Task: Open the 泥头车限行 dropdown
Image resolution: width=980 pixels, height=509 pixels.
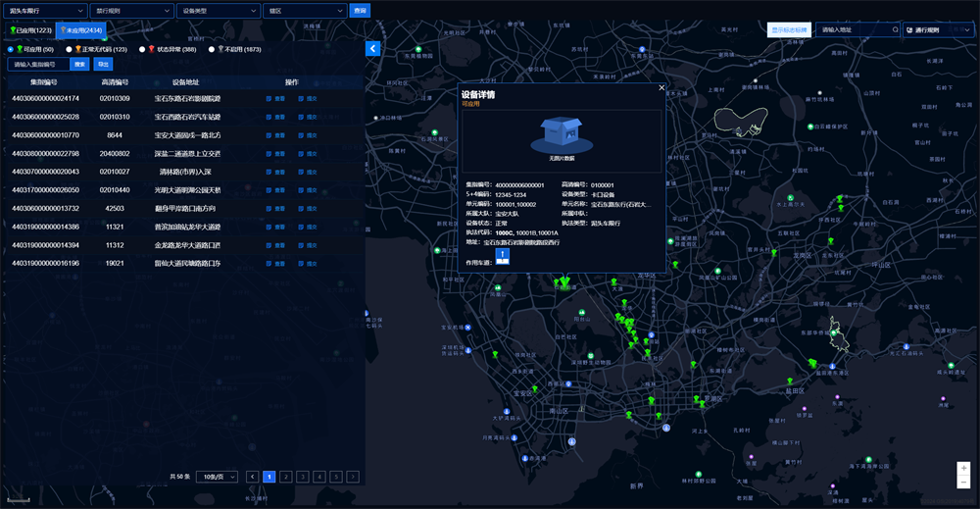Action: [x=43, y=11]
